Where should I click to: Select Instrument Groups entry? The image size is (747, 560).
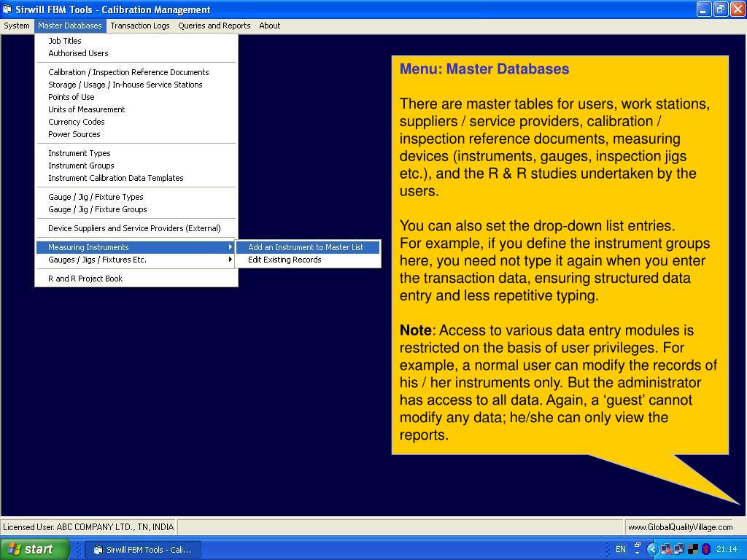click(136, 166)
